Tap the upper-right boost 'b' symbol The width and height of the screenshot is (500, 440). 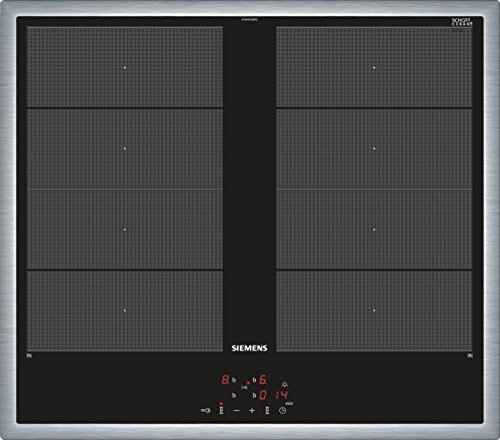click(x=254, y=380)
